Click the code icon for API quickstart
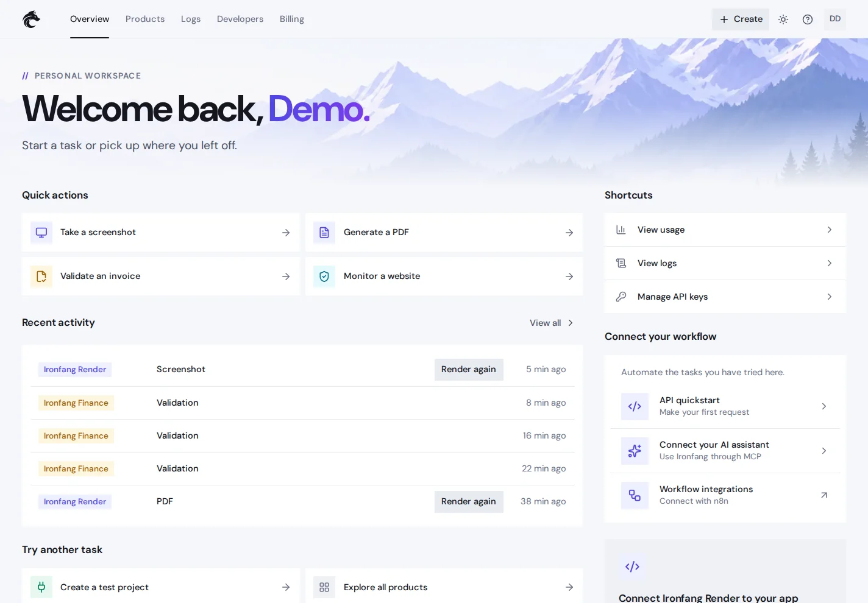The height and width of the screenshot is (603, 868). tap(635, 406)
